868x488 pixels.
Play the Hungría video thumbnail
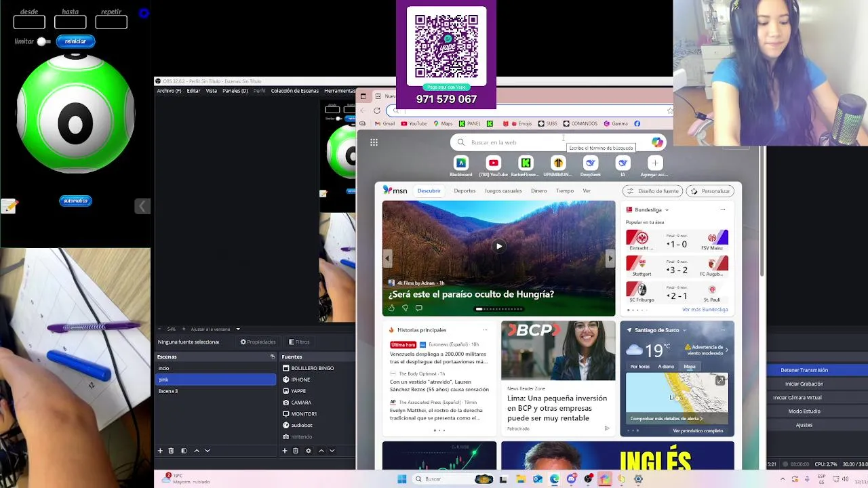498,247
